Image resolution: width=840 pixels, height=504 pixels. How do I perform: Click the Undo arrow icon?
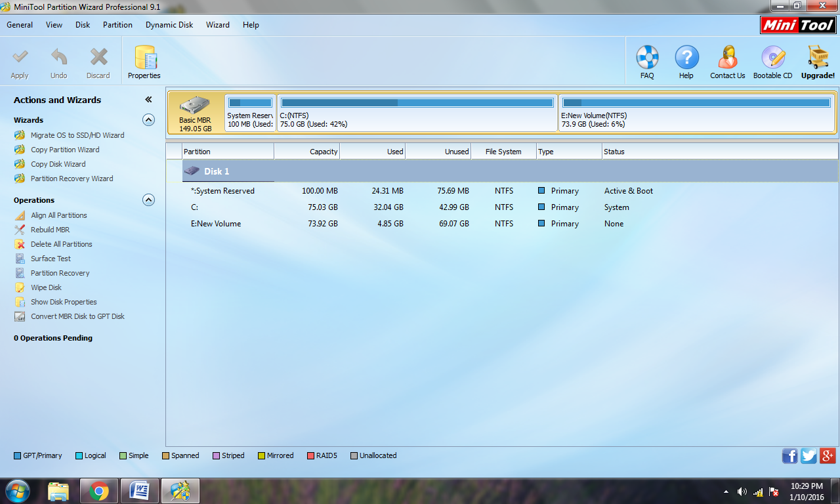[59, 58]
